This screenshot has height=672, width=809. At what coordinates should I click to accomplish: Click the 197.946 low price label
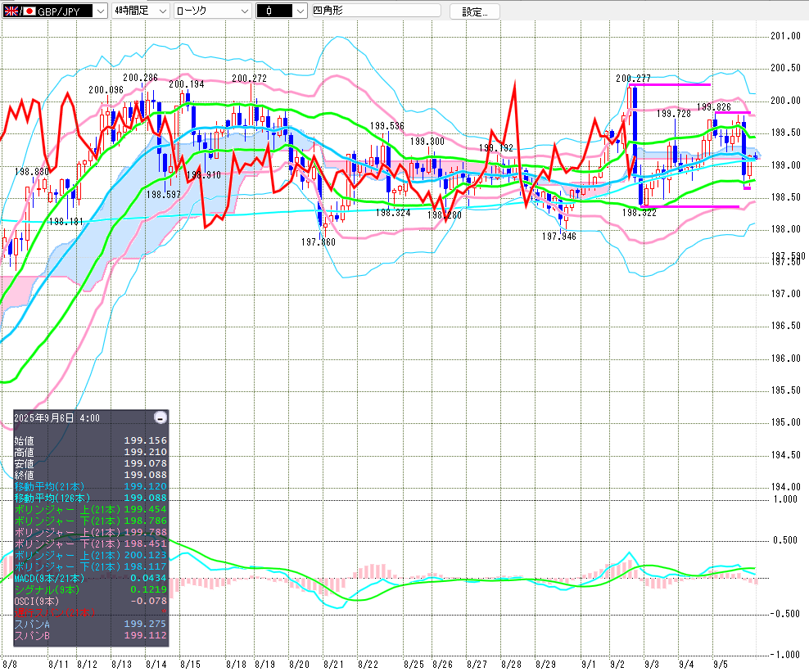point(558,236)
